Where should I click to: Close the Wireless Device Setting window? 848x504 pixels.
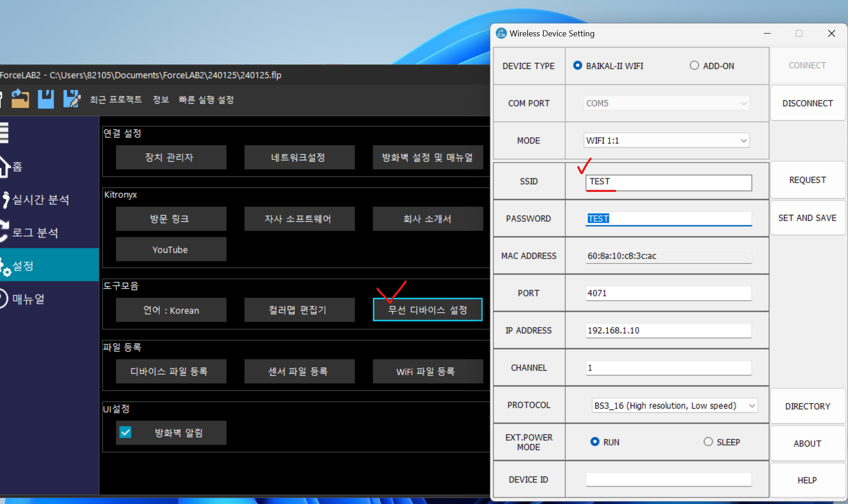coord(831,33)
